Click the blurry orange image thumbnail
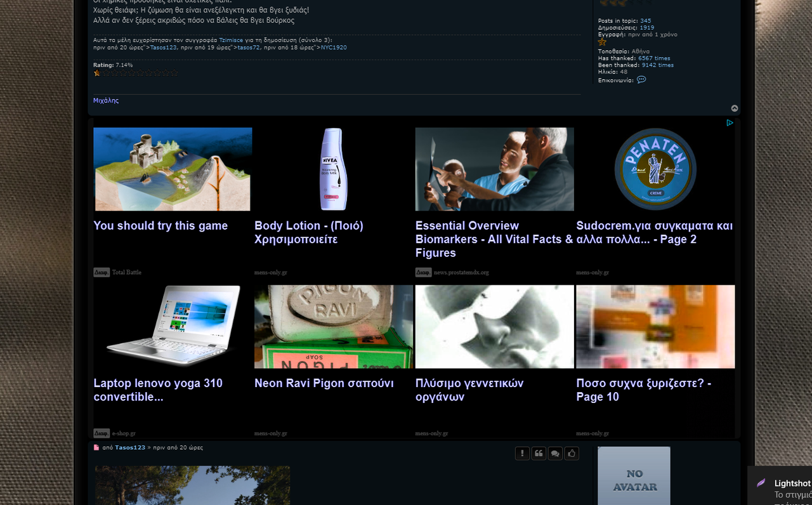The image size is (812, 505). (x=655, y=326)
